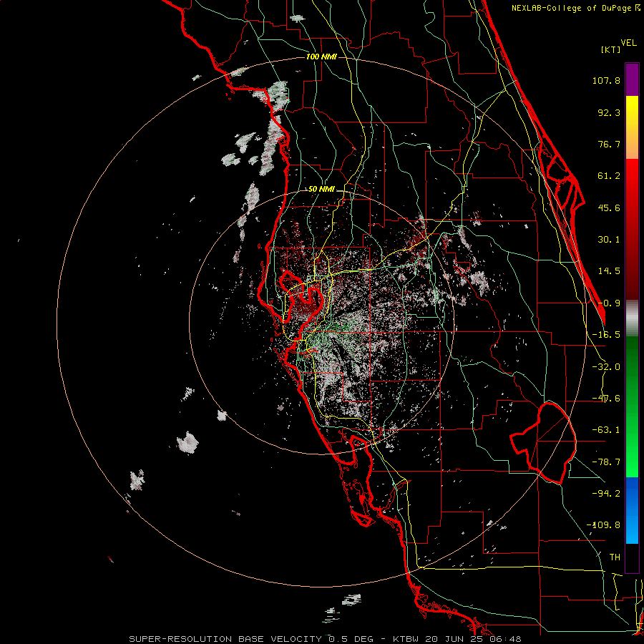Select the 76.7 legend value
Viewport: 644px width, 644px height.
pos(609,144)
